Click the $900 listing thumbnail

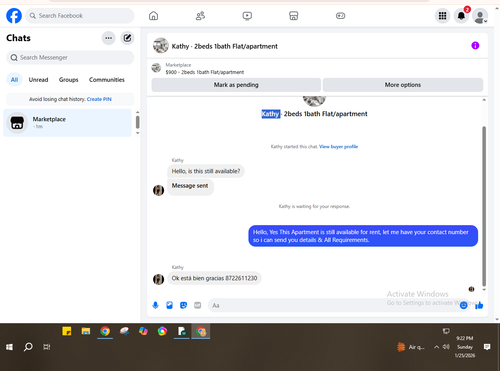click(156, 68)
